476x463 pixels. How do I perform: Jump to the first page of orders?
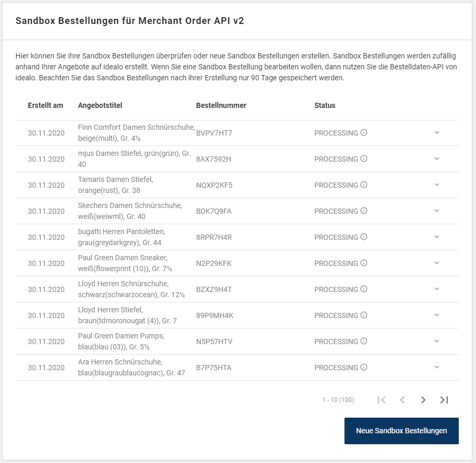382,400
